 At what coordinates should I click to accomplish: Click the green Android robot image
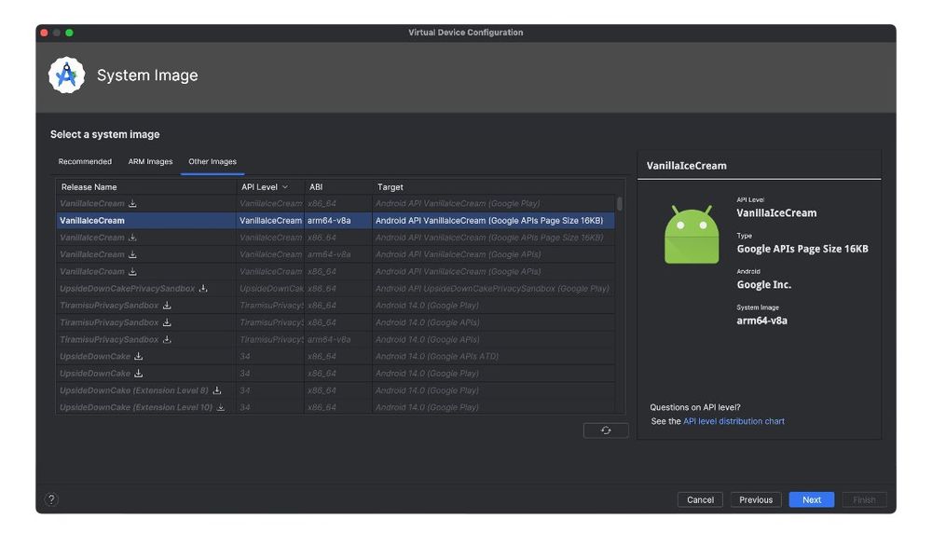click(692, 234)
